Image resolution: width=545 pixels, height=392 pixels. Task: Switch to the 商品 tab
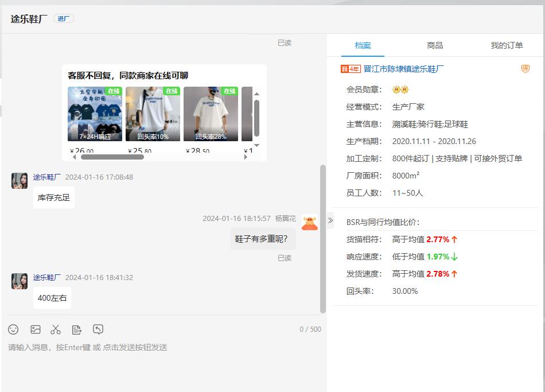coord(435,45)
